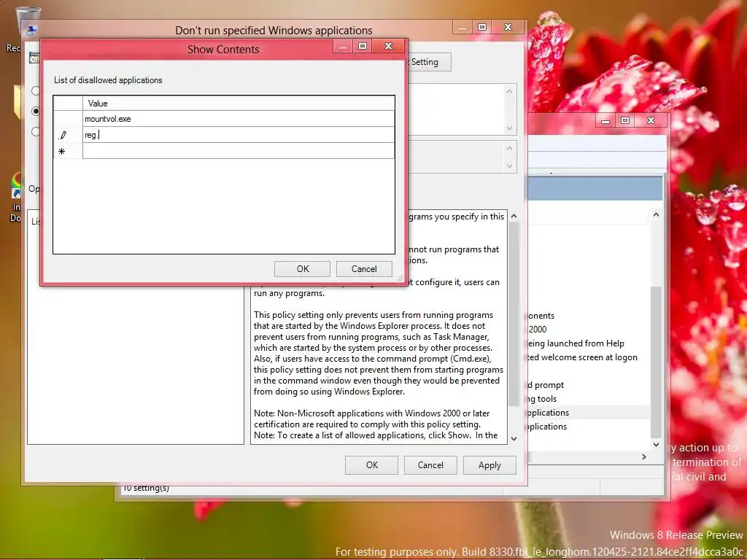Click the empty new-row value cell

pos(239,151)
